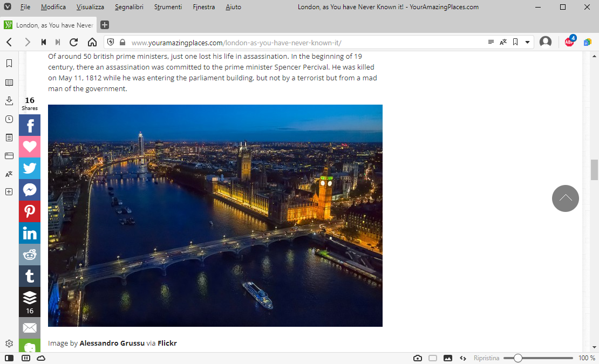
Task: Open the Visualizza menu
Action: pos(90,7)
